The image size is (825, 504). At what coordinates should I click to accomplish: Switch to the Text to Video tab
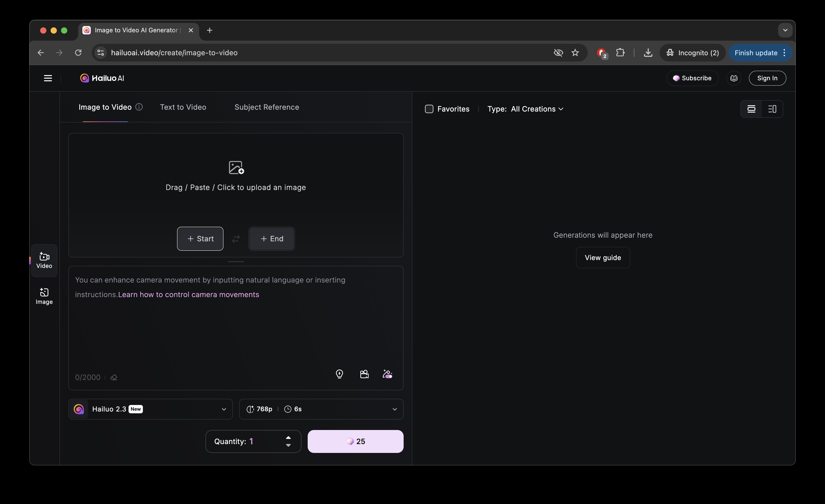point(183,107)
